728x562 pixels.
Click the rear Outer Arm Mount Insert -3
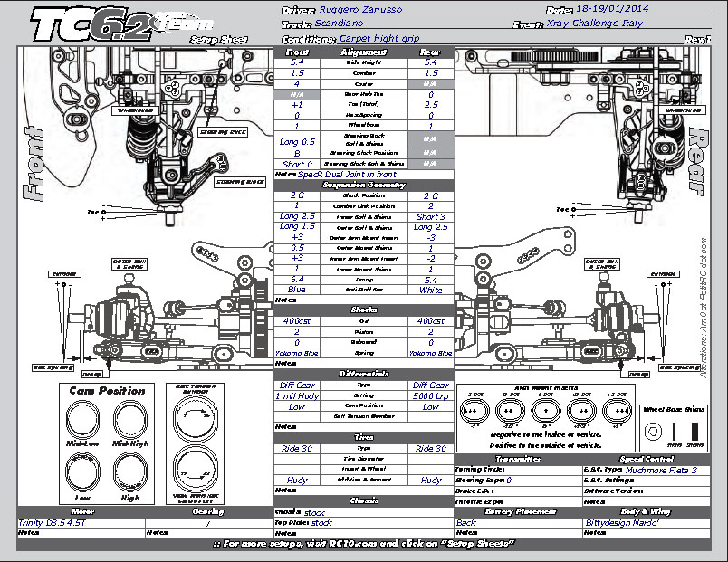click(431, 238)
